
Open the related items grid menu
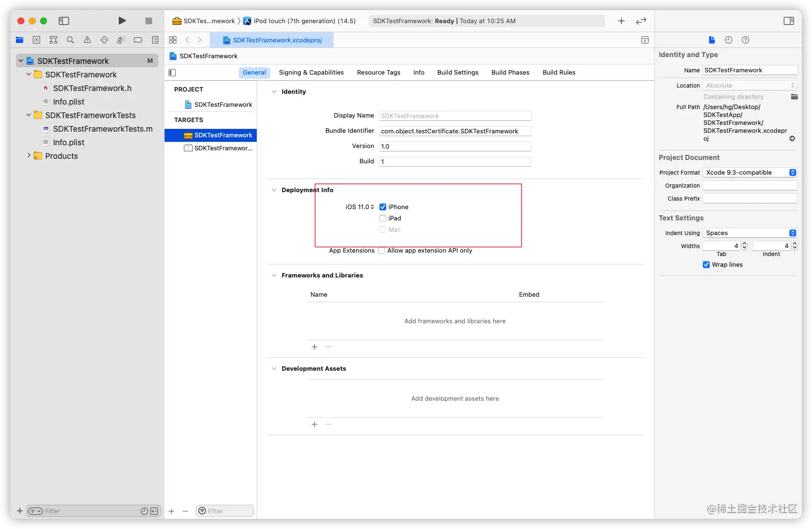(173, 40)
